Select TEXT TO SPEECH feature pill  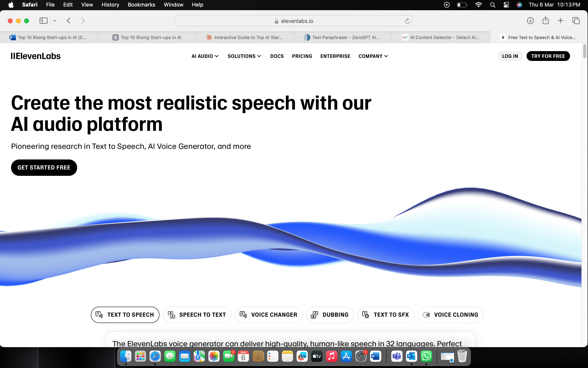125,315
